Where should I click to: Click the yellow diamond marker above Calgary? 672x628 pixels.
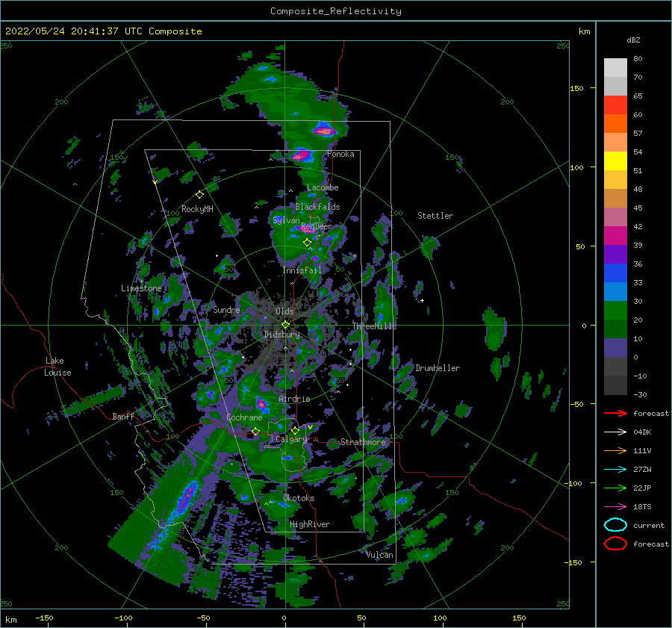click(x=295, y=430)
